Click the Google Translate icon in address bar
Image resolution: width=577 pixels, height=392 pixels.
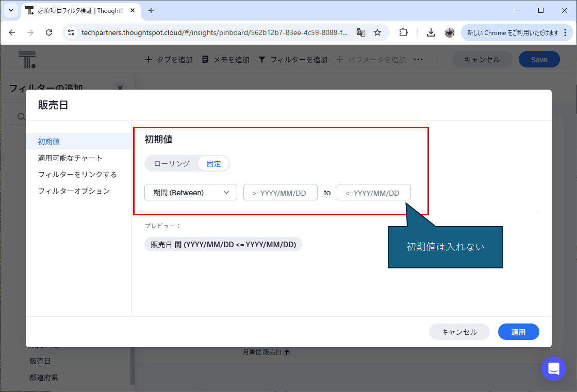point(361,32)
